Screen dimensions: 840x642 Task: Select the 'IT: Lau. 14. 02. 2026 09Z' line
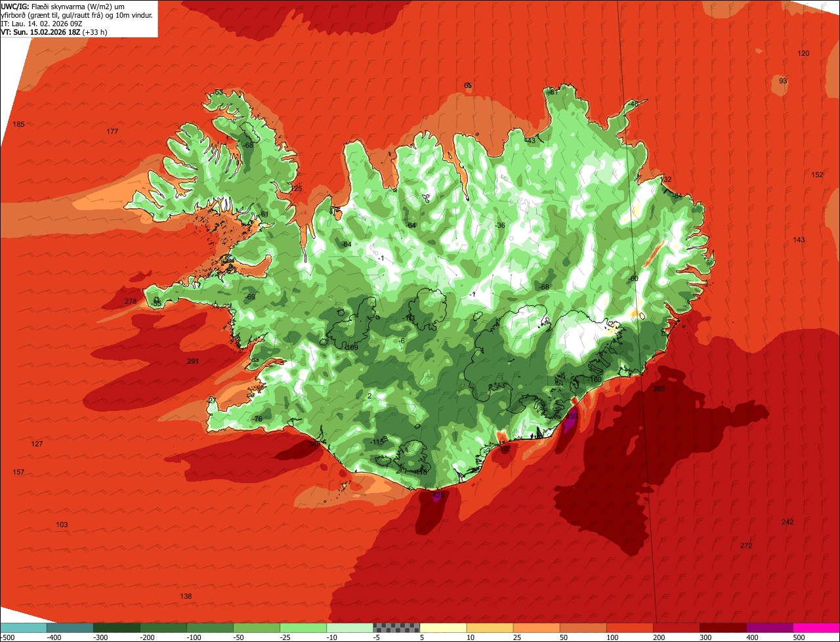(x=41, y=23)
